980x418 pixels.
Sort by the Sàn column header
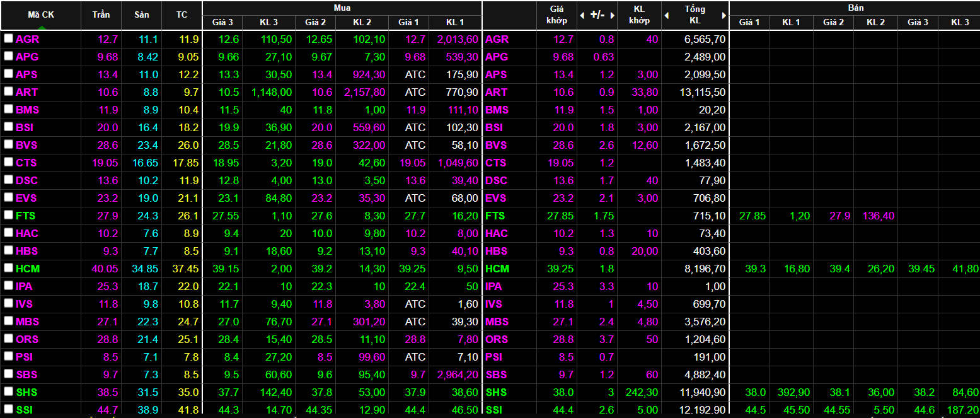pos(141,15)
